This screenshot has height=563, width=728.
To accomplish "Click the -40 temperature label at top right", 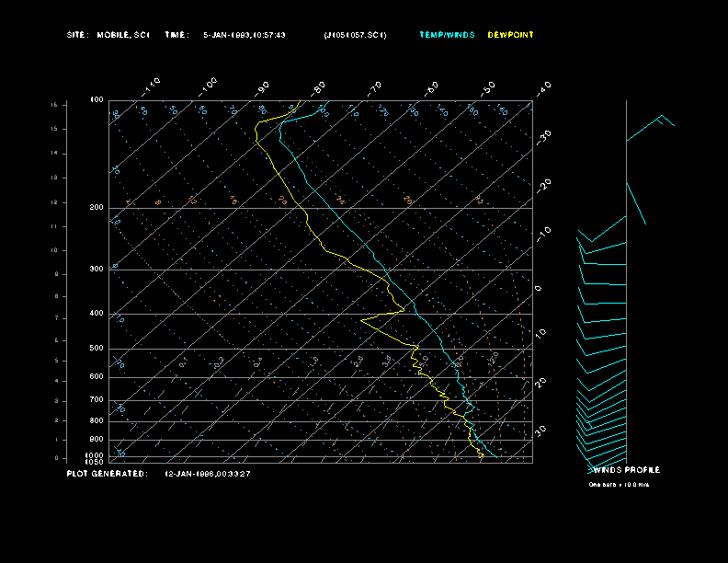I will pyautogui.click(x=542, y=88).
